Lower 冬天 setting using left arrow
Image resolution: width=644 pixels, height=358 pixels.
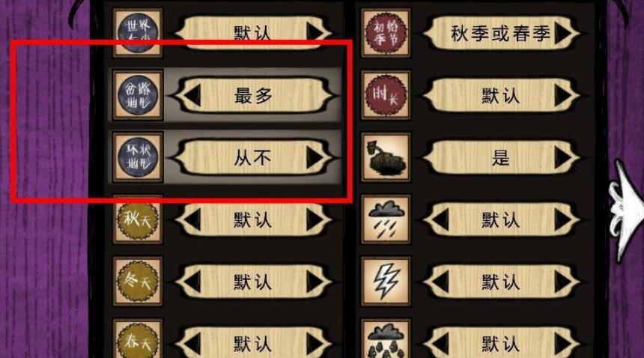pyautogui.click(x=192, y=282)
